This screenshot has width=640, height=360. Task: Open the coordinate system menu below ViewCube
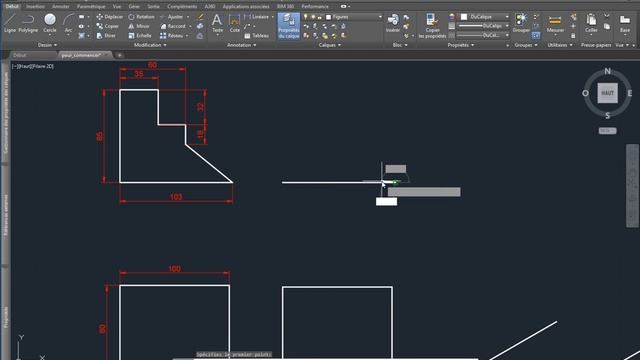coord(607,131)
